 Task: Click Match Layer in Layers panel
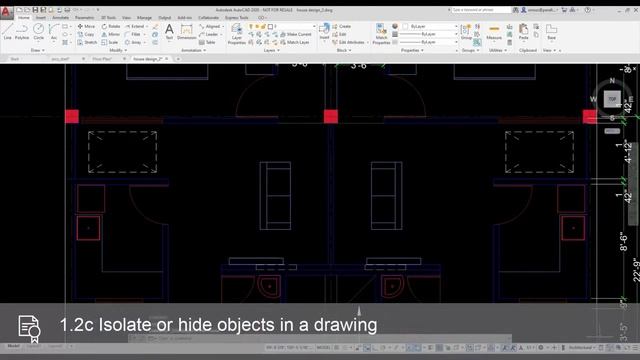pos(295,42)
